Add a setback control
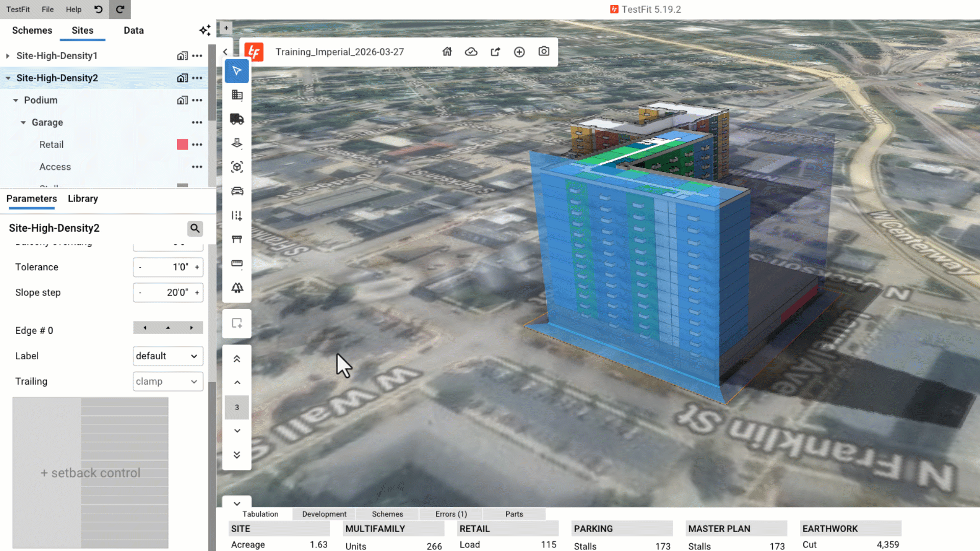This screenshot has height=551, width=980. [x=90, y=473]
